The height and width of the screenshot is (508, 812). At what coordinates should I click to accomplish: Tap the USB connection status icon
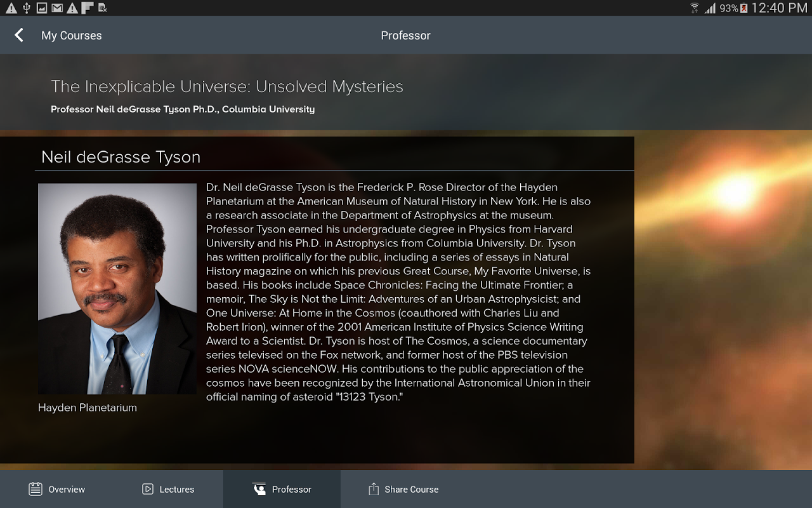pyautogui.click(x=27, y=8)
